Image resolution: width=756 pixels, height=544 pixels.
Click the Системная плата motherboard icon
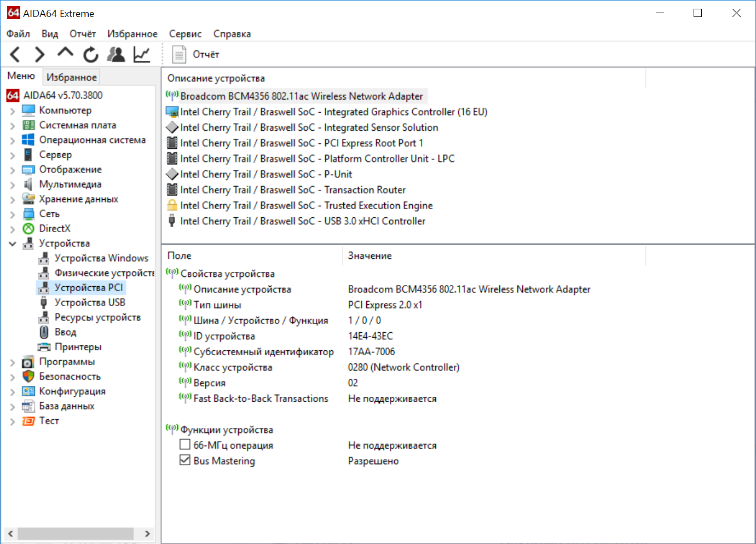[28, 125]
